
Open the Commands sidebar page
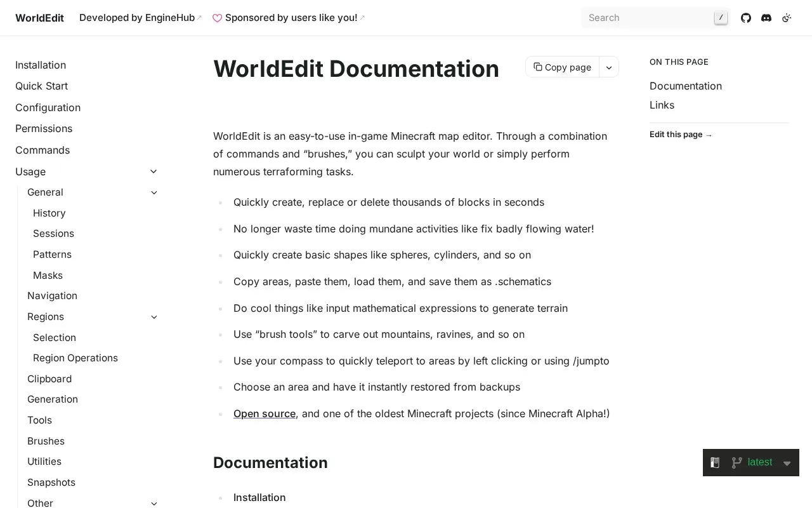[x=43, y=150]
